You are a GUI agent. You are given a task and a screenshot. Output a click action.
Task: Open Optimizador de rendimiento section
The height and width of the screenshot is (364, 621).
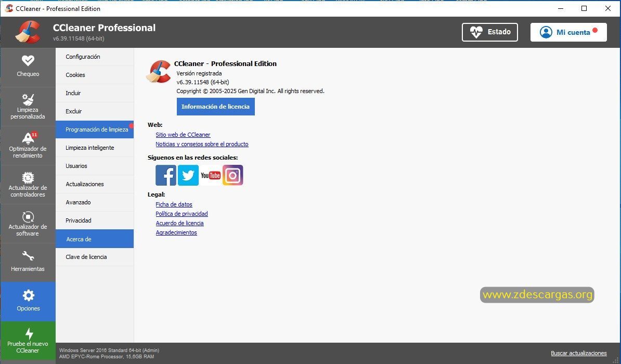[28, 146]
